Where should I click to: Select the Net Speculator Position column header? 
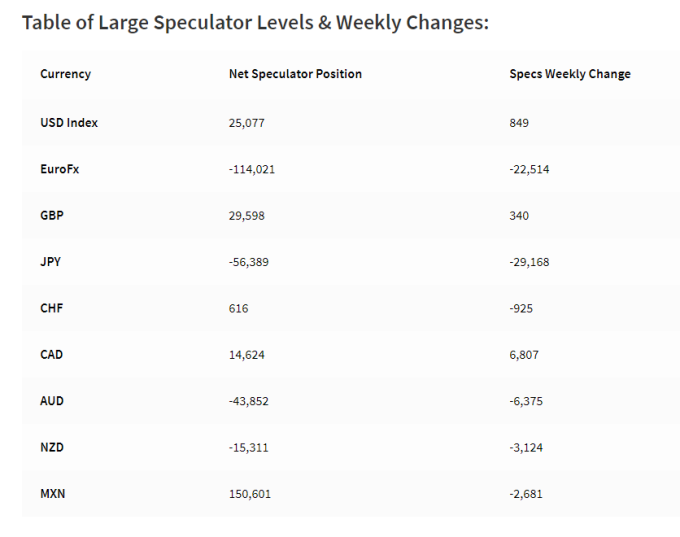295,74
